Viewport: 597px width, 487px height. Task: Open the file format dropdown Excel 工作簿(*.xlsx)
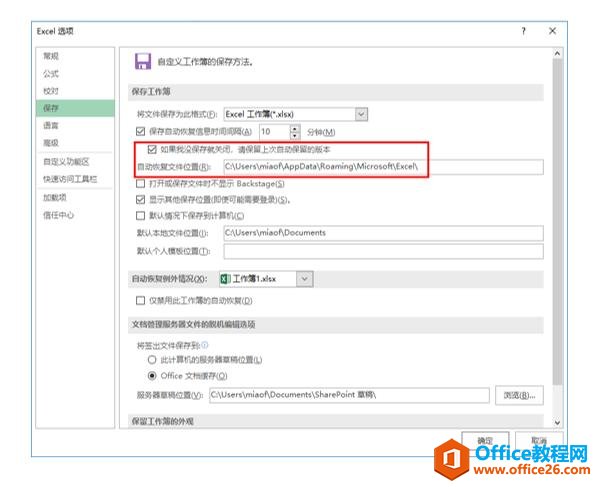(295, 114)
